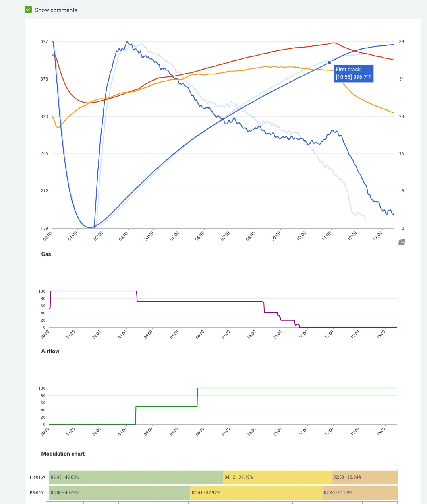Image resolution: width=427 pixels, height=504 pixels.
Task: Click the First crack marker dot on the curve
Action: click(329, 62)
